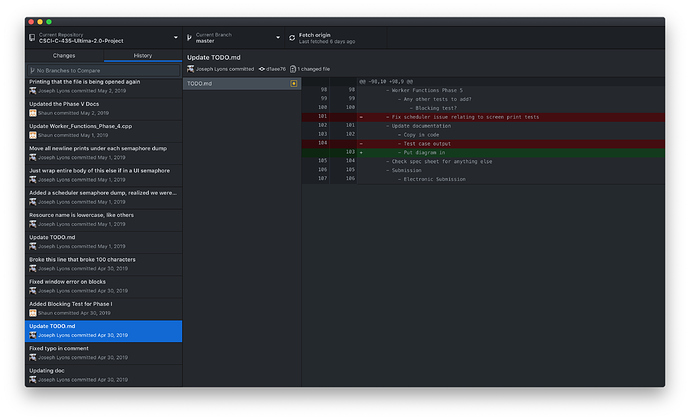Select commit 'Just wrap entire body of this else if'
This screenshot has height=420, width=690.
coord(104,176)
